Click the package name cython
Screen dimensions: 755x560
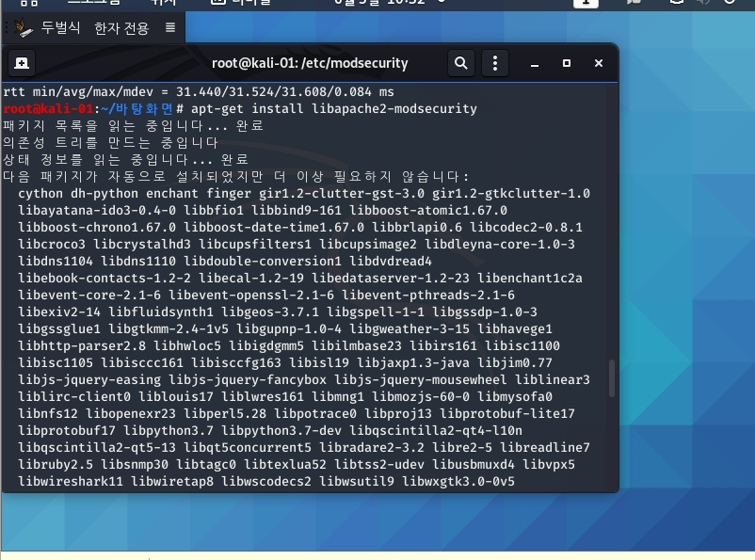click(x=40, y=194)
